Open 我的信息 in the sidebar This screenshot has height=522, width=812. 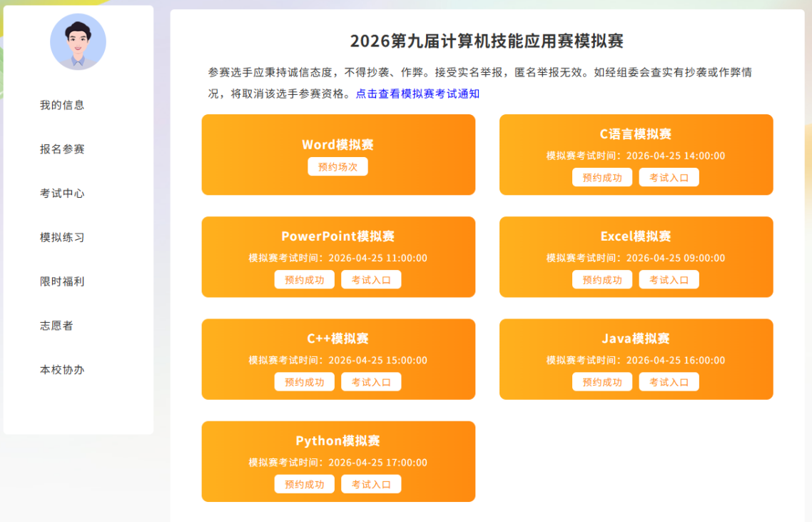pyautogui.click(x=62, y=105)
